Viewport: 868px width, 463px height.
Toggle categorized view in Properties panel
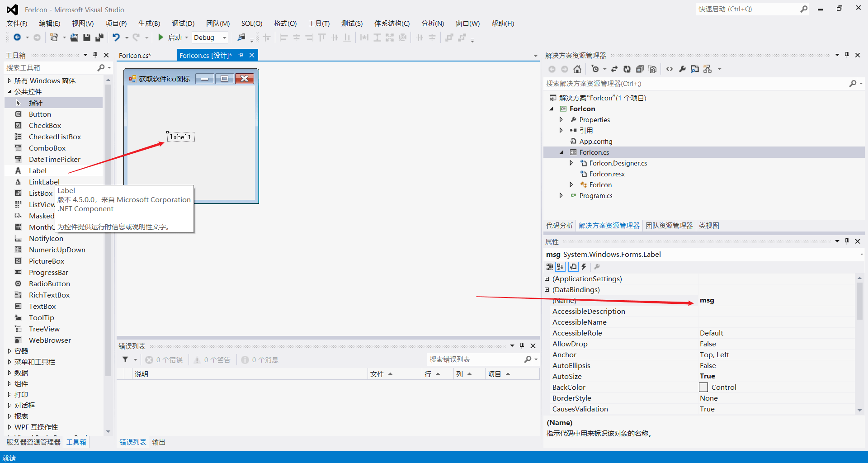[549, 267]
